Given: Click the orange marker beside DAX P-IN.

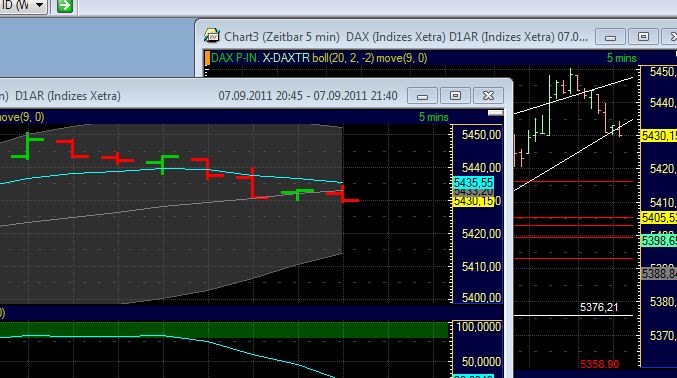Looking at the screenshot, I should (x=207, y=58).
